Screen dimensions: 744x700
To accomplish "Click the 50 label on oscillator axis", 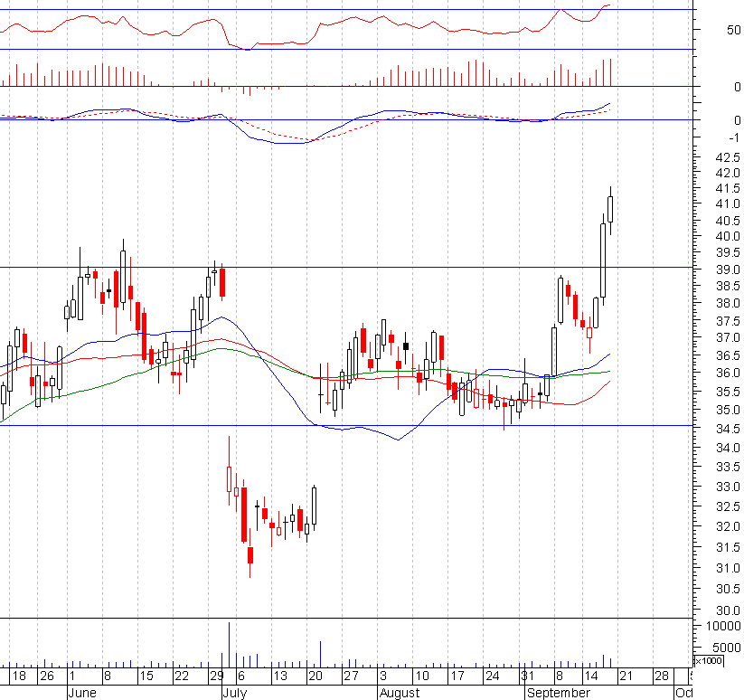I will (733, 31).
